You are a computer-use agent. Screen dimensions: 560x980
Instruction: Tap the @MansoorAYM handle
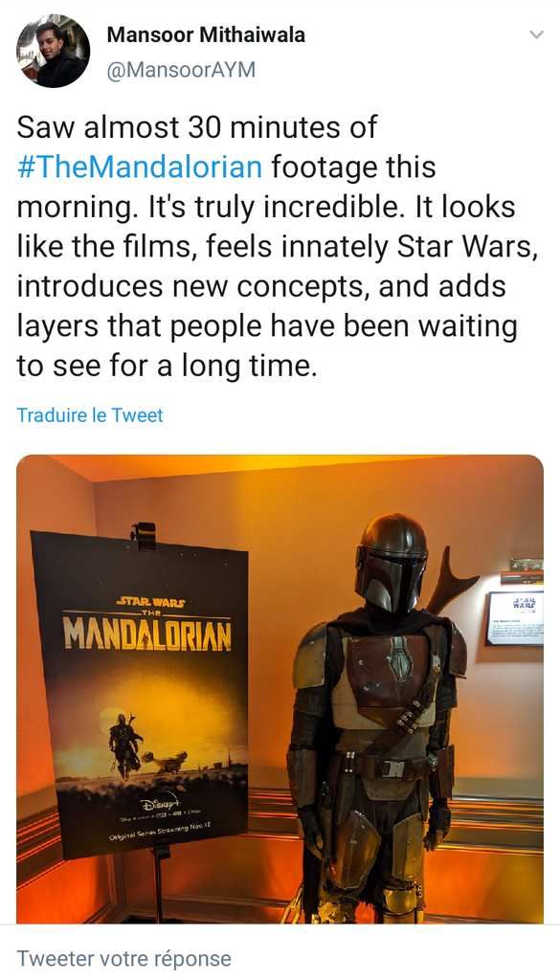181,69
